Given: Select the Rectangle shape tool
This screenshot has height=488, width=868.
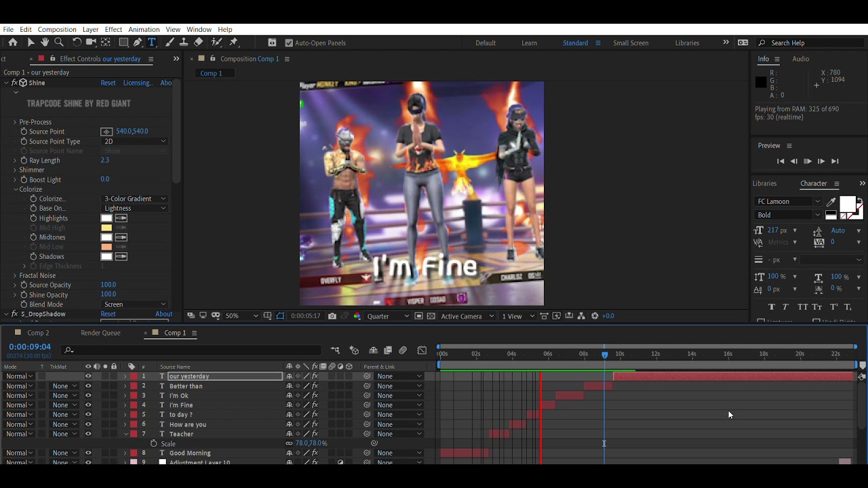Looking at the screenshot, I should (123, 43).
